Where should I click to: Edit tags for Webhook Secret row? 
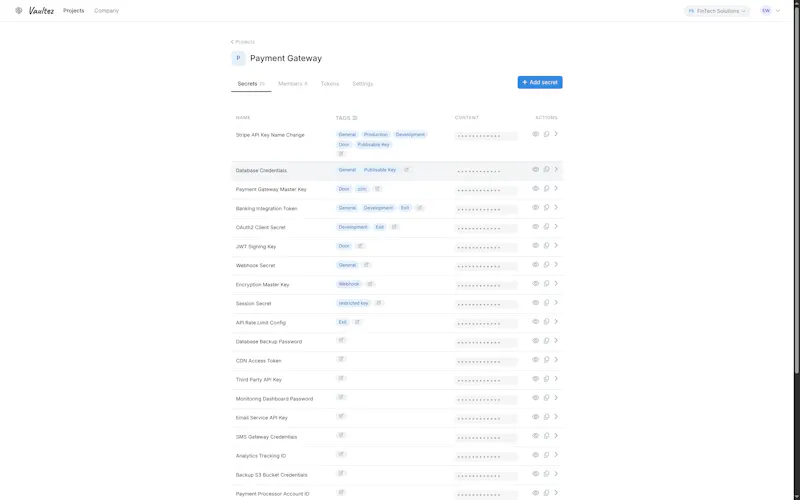coord(366,265)
